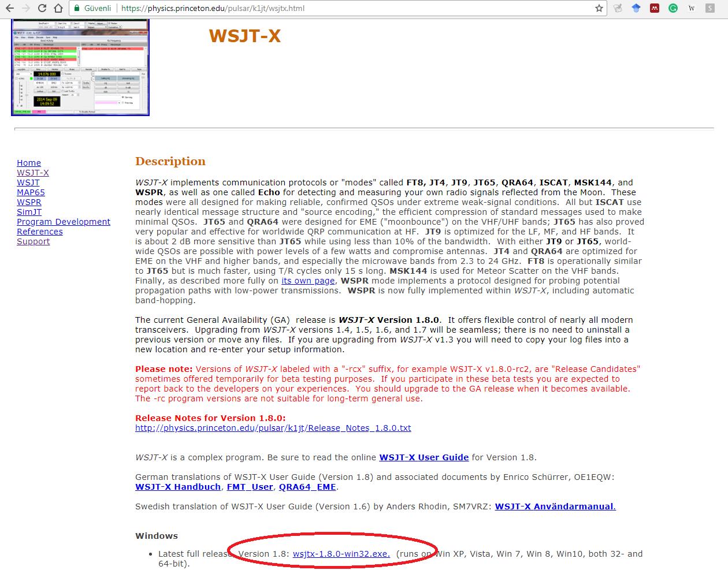Follow the 'its own page' WSPR link
The height and width of the screenshot is (570, 728).
tap(308, 281)
